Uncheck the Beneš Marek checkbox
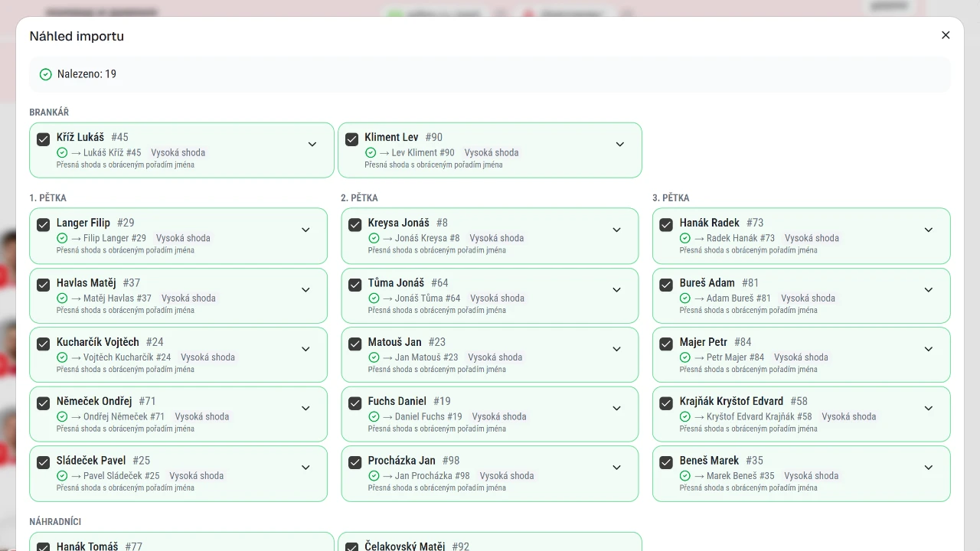 tap(667, 462)
